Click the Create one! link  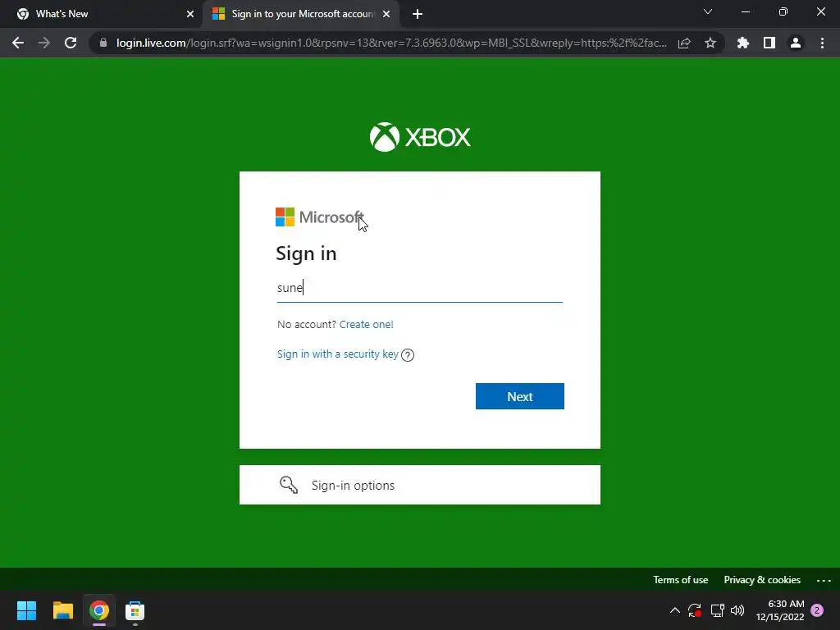click(x=367, y=325)
